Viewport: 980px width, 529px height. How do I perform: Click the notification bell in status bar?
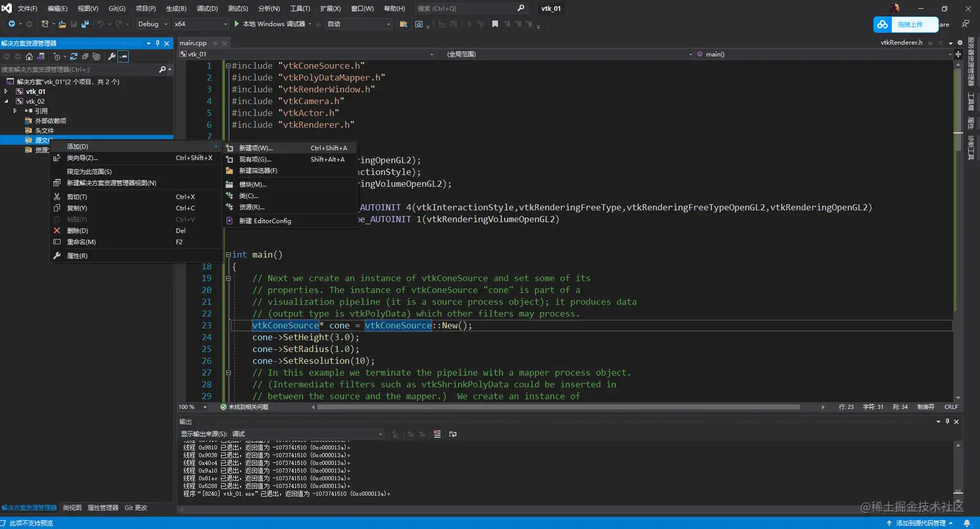(966, 523)
